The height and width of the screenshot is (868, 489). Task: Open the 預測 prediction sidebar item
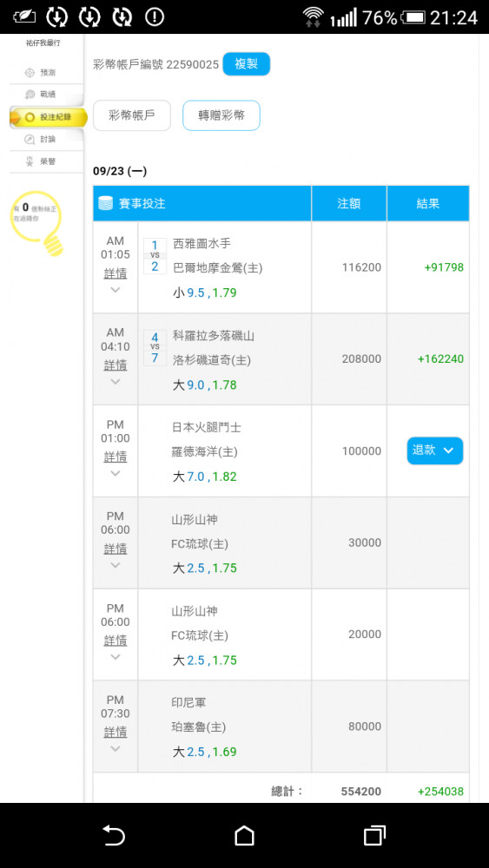tap(47, 73)
